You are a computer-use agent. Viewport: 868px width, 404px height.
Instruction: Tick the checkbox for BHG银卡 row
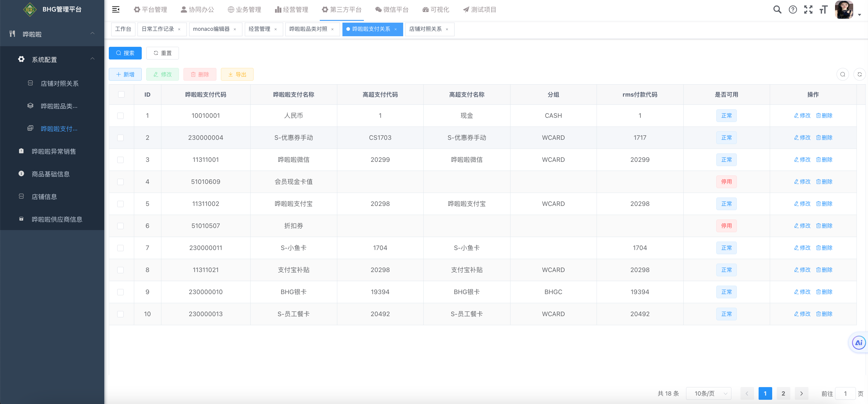coord(120,292)
